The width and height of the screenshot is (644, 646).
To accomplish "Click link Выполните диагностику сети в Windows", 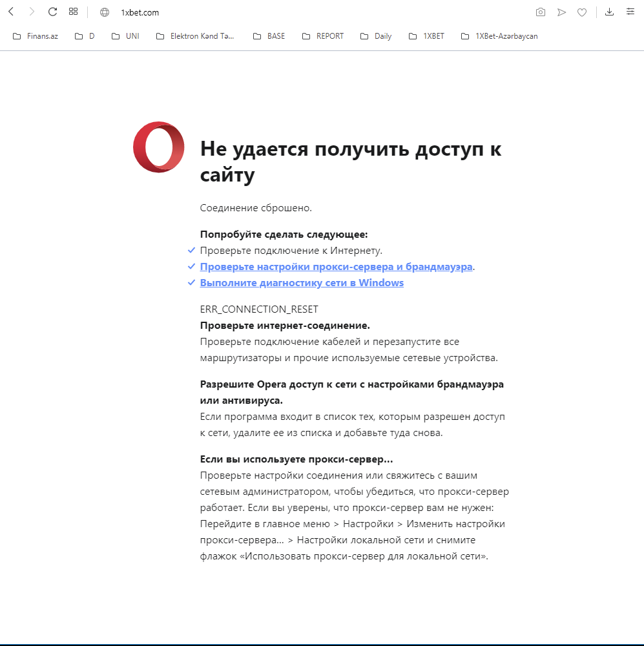I will tap(302, 283).
